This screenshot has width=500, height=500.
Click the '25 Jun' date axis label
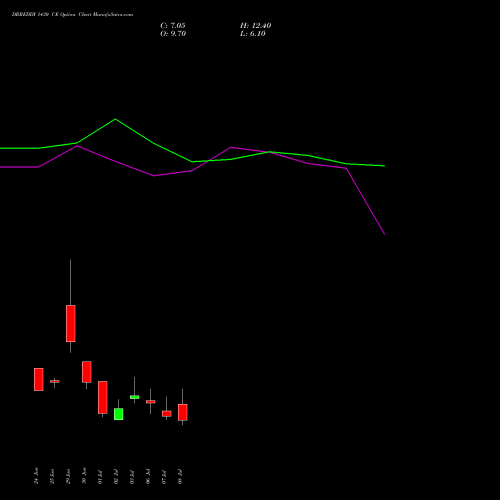pyautogui.click(x=52, y=476)
